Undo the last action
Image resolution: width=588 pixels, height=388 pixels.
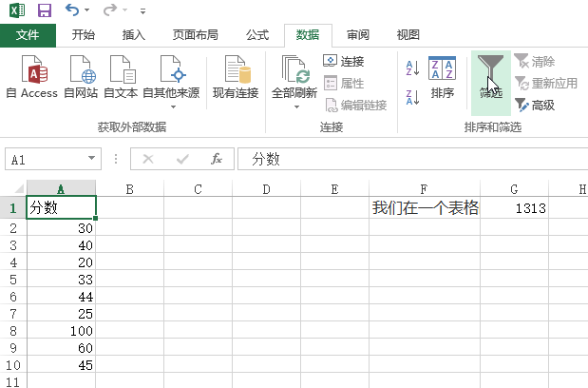[71, 10]
